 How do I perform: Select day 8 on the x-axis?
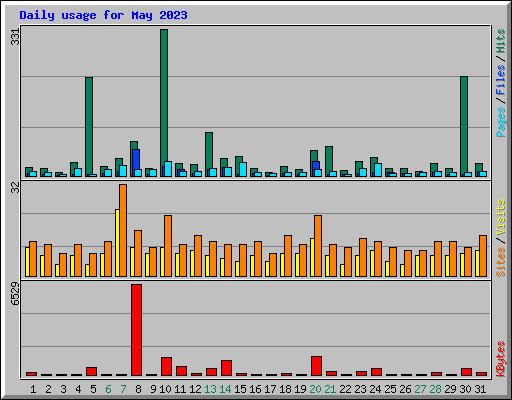(138, 389)
